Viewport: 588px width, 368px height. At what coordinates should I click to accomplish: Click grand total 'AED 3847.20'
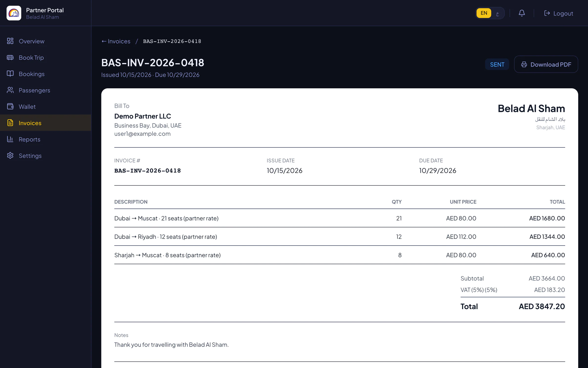pos(542,306)
